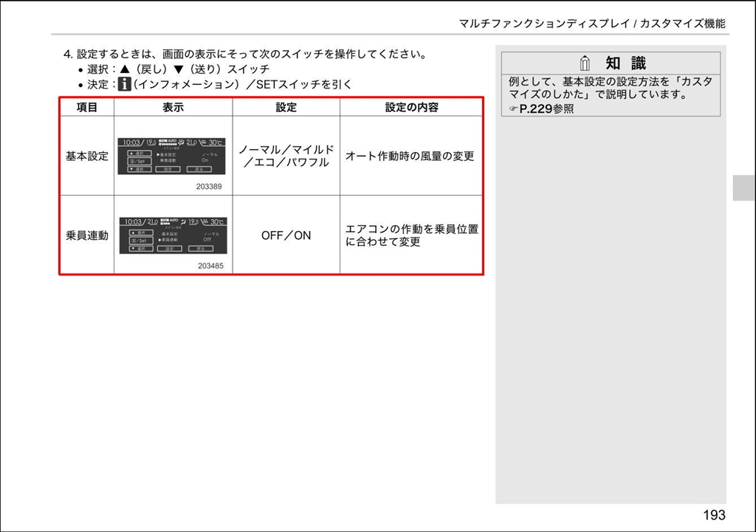Click the page number 193
This screenshot has height=532, width=756.
point(714,515)
